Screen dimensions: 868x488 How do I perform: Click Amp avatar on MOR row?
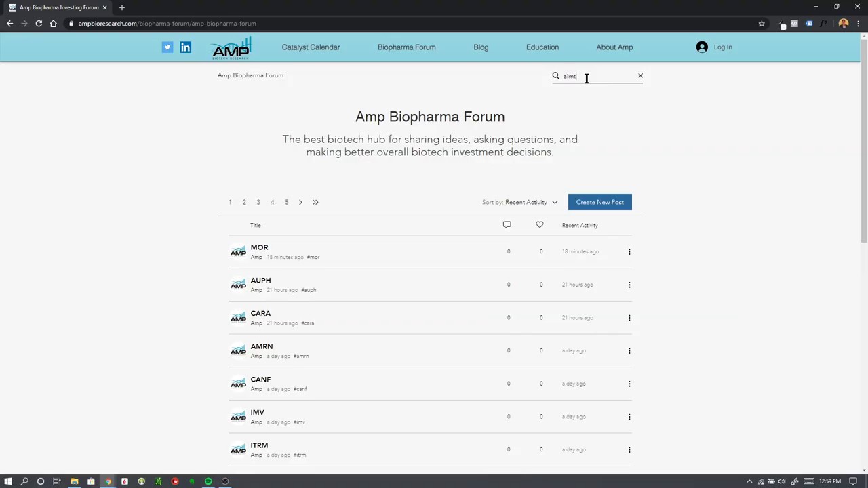(238, 251)
